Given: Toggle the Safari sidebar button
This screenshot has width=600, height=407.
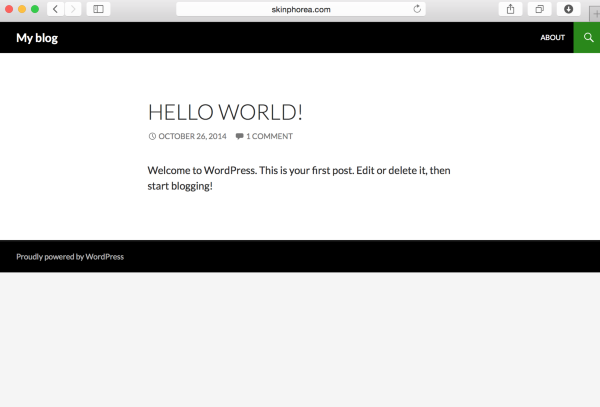Looking at the screenshot, I should [98, 9].
